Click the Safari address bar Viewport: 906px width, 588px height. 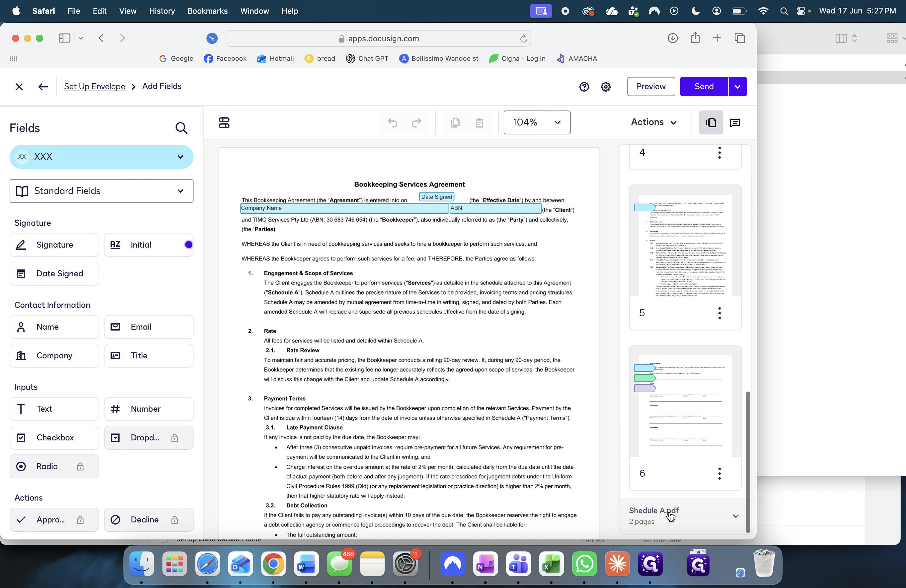point(378,38)
